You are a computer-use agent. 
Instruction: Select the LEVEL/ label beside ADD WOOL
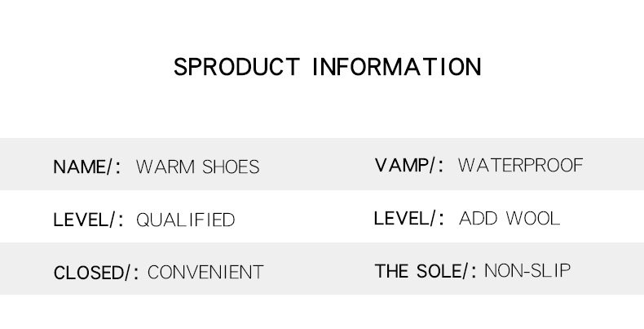(x=405, y=219)
